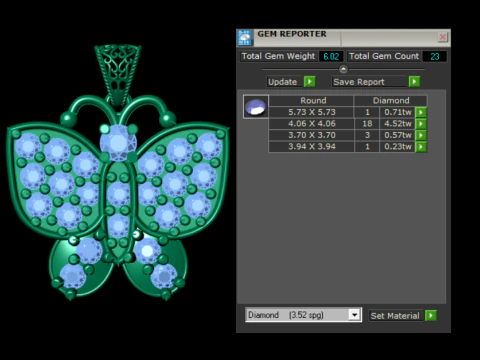Viewport: 480px width, 360px height.
Task: Click the Set Material label
Action: 395,316
